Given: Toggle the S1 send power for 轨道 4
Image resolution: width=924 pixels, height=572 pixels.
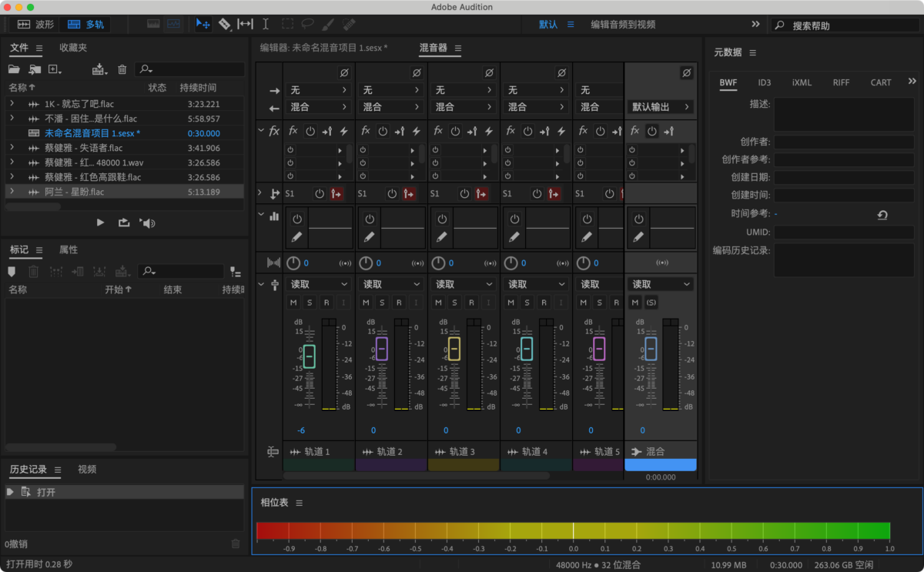Looking at the screenshot, I should point(537,194).
